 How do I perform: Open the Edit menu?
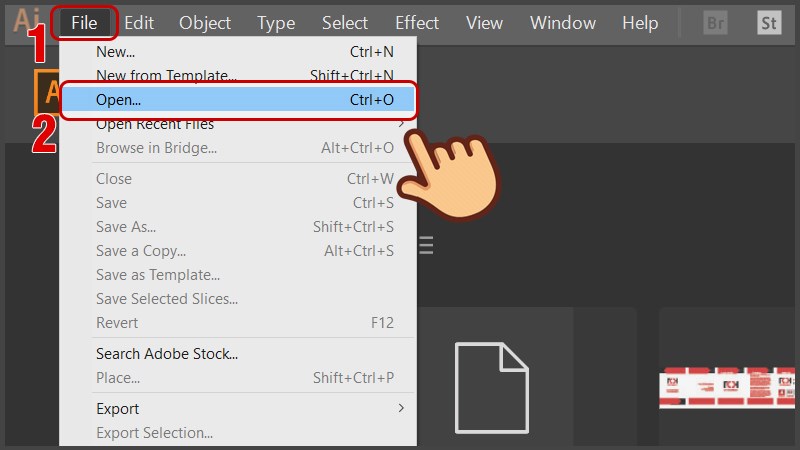click(x=139, y=22)
